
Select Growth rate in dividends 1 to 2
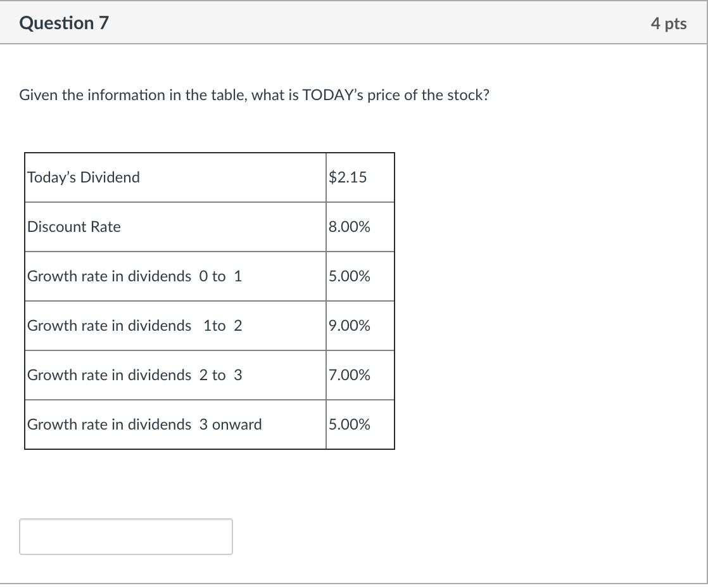coord(133,326)
